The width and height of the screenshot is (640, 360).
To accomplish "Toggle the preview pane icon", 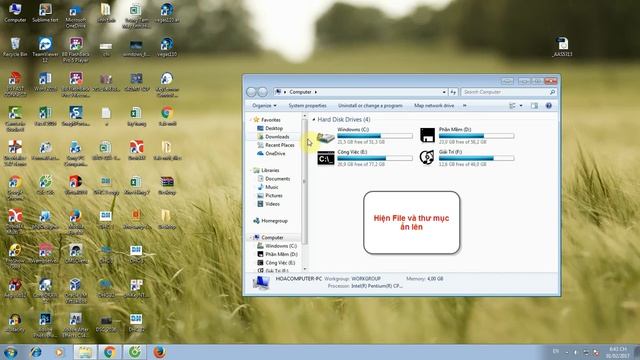I will click(534, 106).
